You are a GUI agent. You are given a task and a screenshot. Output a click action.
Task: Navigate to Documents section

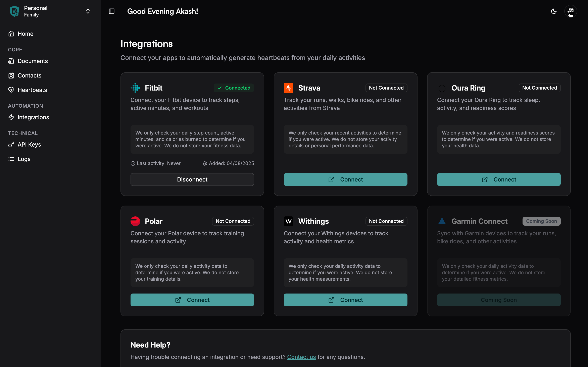[x=33, y=61]
